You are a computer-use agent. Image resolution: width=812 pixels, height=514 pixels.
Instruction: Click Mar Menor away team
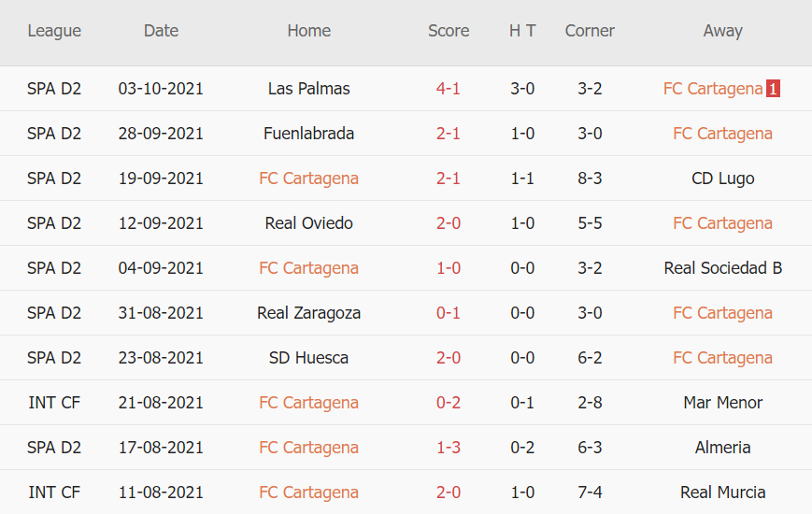(x=722, y=403)
